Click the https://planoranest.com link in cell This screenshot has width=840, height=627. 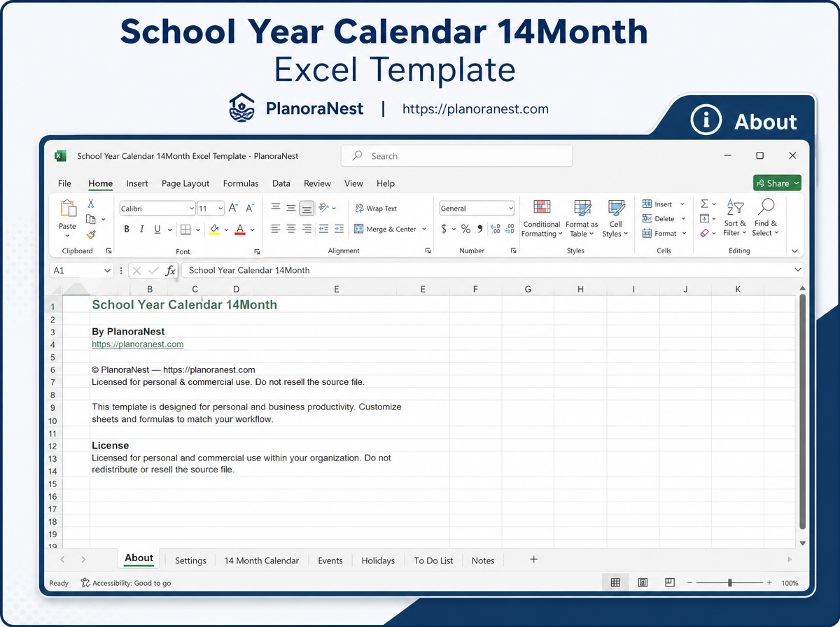click(x=138, y=344)
